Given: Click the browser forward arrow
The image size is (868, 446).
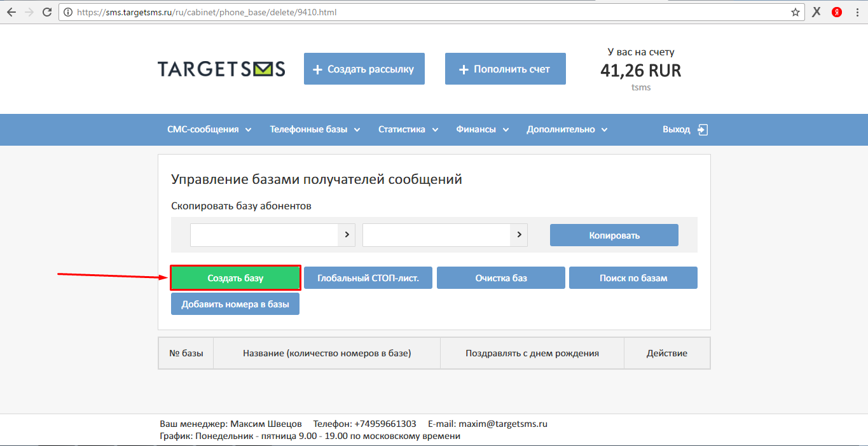Looking at the screenshot, I should [x=29, y=12].
